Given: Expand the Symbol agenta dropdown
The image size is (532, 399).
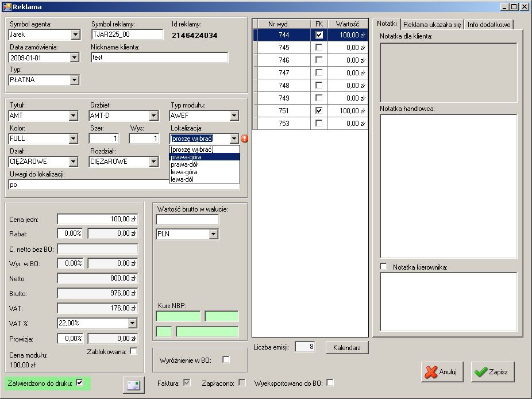Looking at the screenshot, I should coord(75,35).
